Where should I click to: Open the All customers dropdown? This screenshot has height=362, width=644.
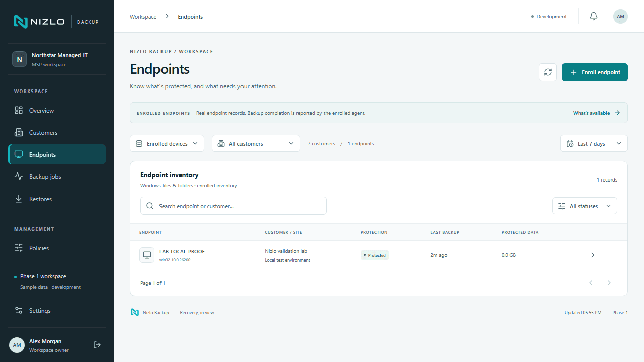coord(256,143)
